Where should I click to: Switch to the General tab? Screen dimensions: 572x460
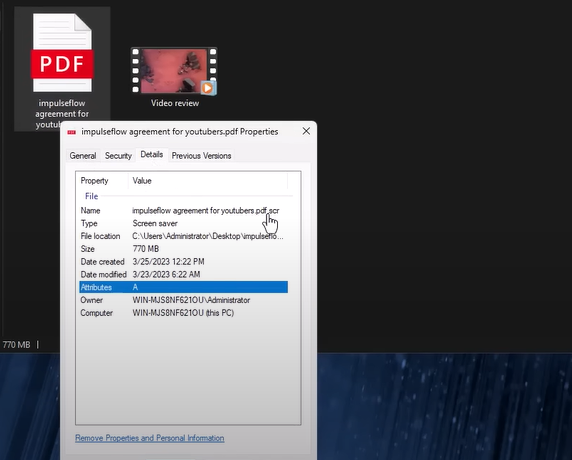[83, 156]
